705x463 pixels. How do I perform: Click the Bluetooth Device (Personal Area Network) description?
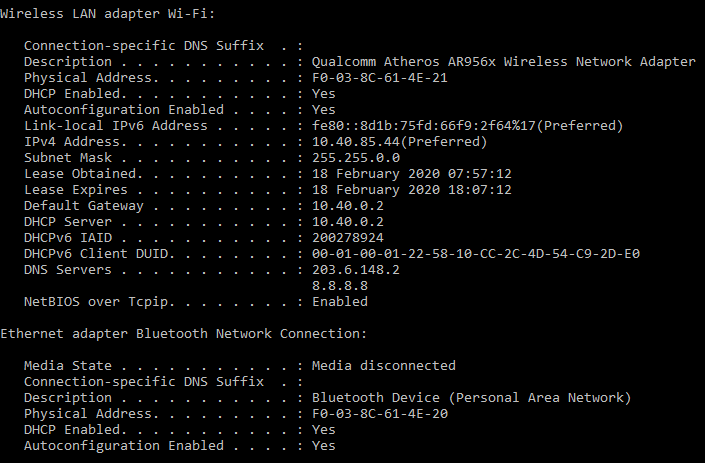point(471,398)
